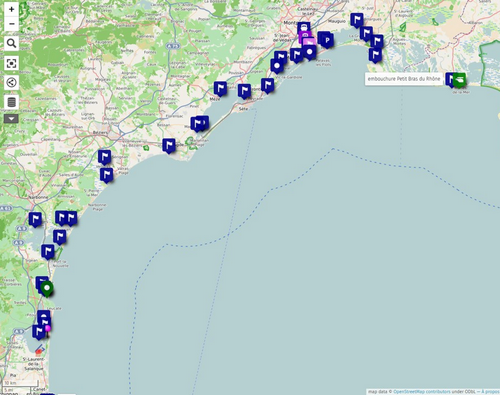The width and height of the screenshot is (500, 395).
Task: Click the circle-dot marker near Palavas
Action: coord(310,53)
